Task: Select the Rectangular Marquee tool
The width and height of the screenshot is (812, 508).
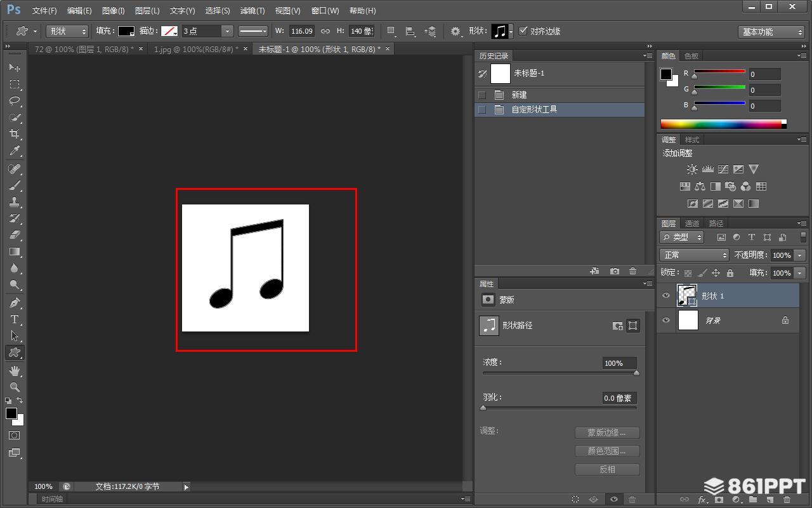Action: [15, 84]
